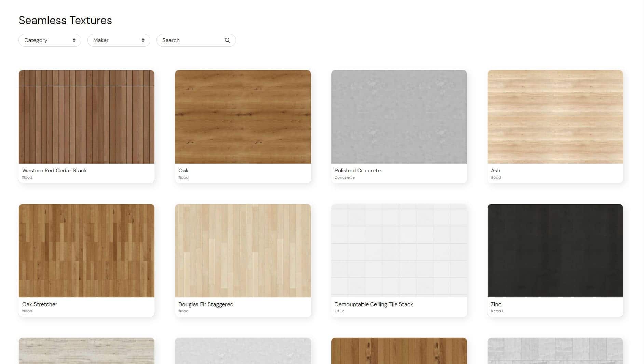Click the Concrete label under Polished Concrete
The height and width of the screenshot is (364, 644).
[344, 177]
